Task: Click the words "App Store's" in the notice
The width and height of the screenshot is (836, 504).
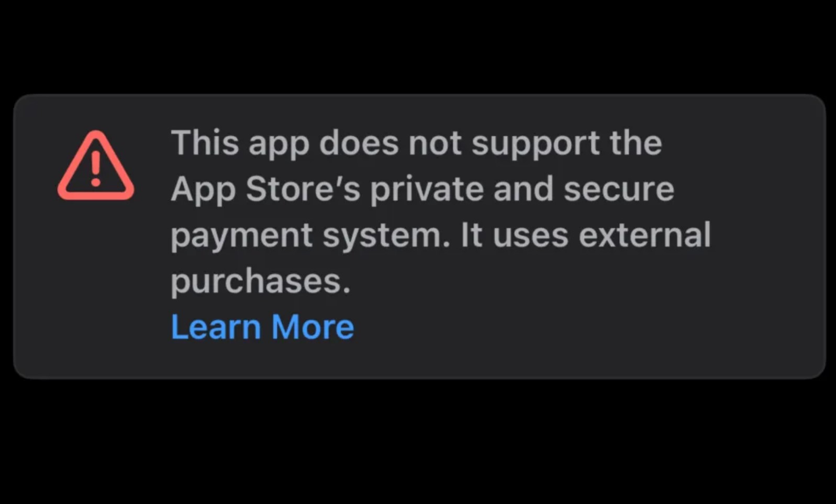Action: coord(265,189)
